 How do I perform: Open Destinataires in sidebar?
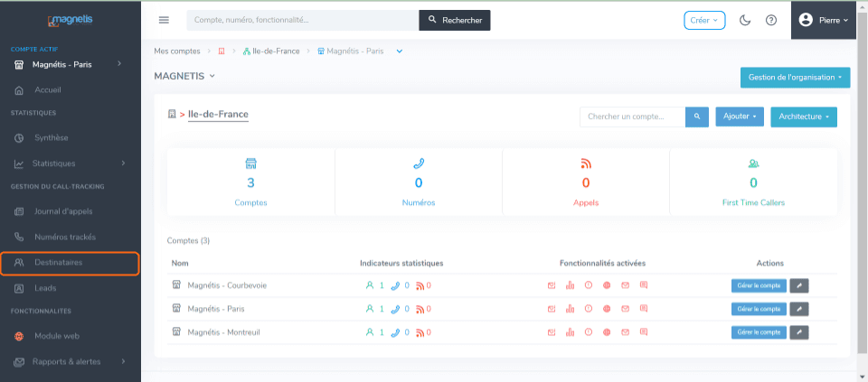[71, 263]
